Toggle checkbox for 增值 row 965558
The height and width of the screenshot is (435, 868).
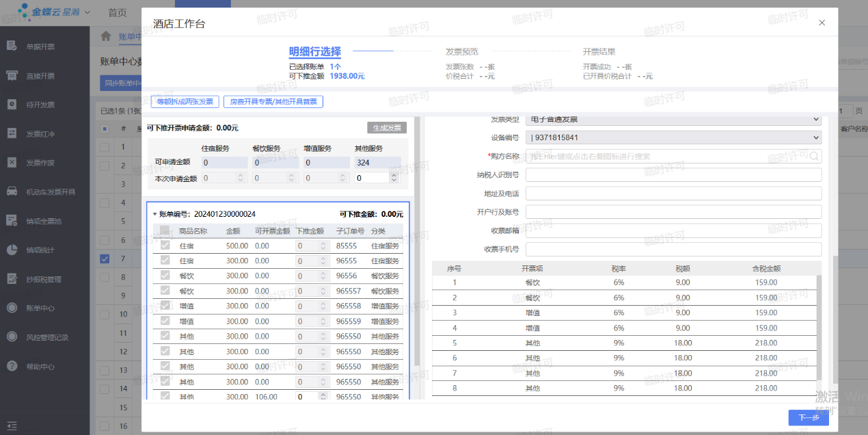[x=165, y=305]
